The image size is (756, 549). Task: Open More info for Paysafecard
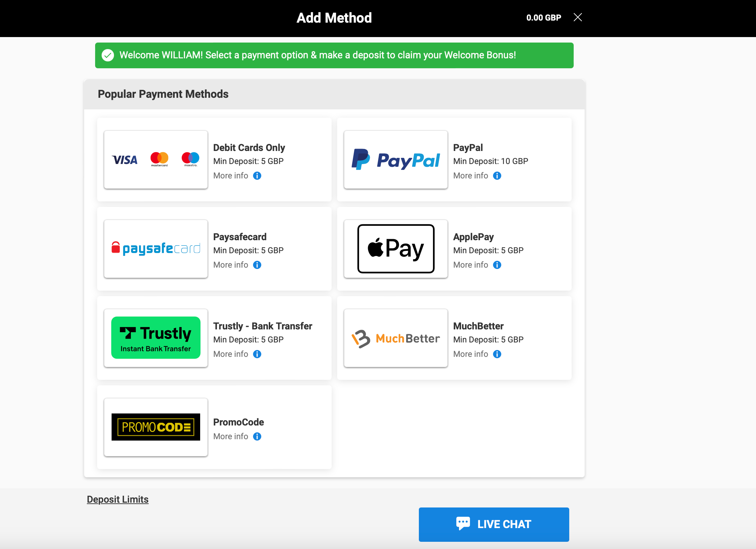point(231,265)
